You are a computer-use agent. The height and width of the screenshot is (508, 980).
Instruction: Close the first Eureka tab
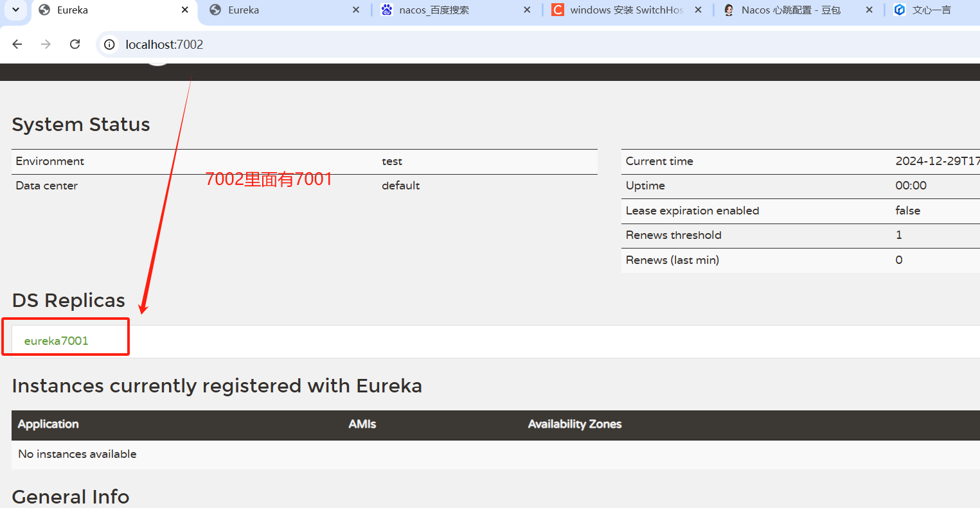(x=185, y=10)
